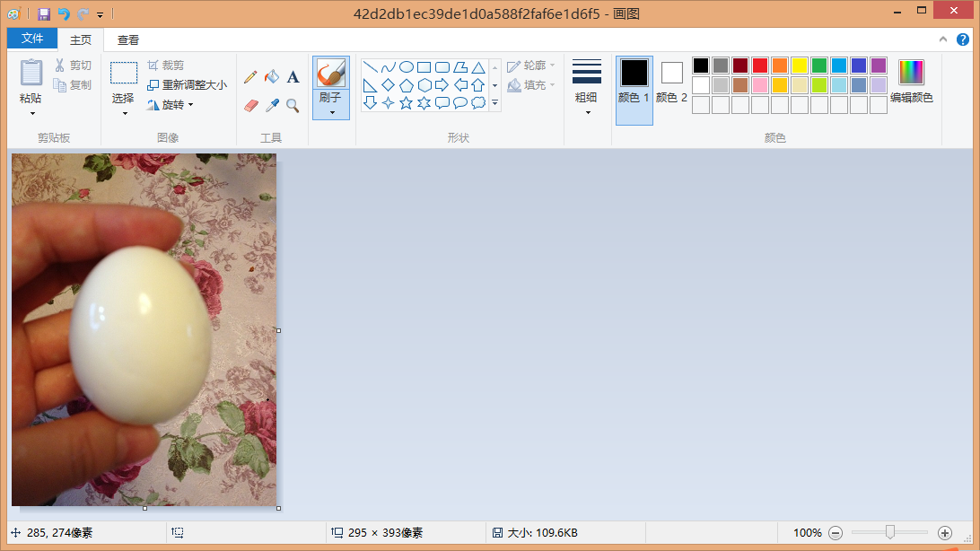The height and width of the screenshot is (551, 980).
Task: Open the Help question mark
Action: pyautogui.click(x=962, y=39)
